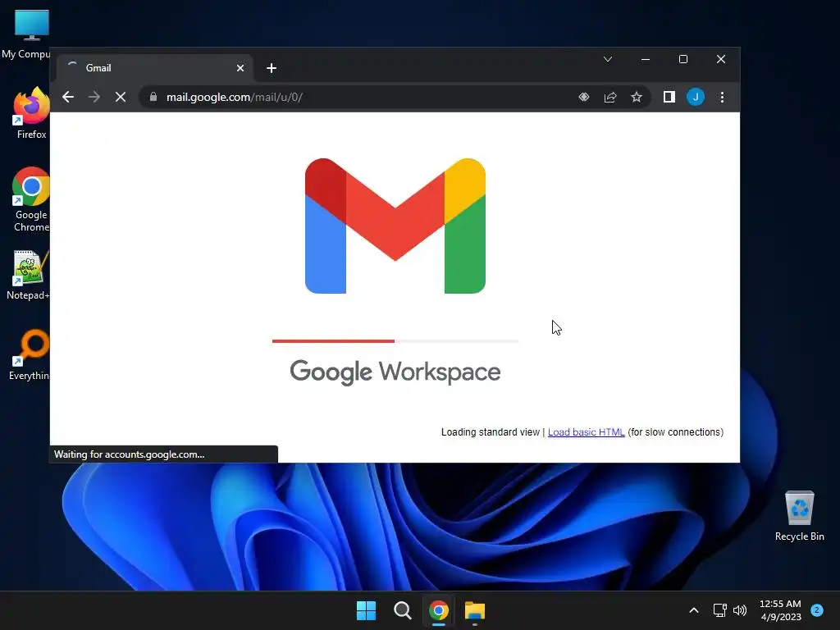This screenshot has width=840, height=630.
Task: Click the address bar URL mail.google.com
Action: pos(234,97)
